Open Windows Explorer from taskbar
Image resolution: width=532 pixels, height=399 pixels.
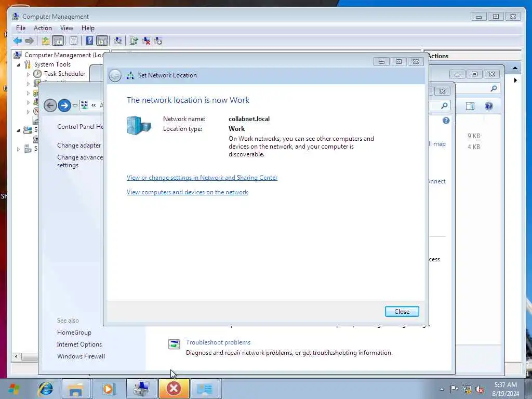pos(76,389)
